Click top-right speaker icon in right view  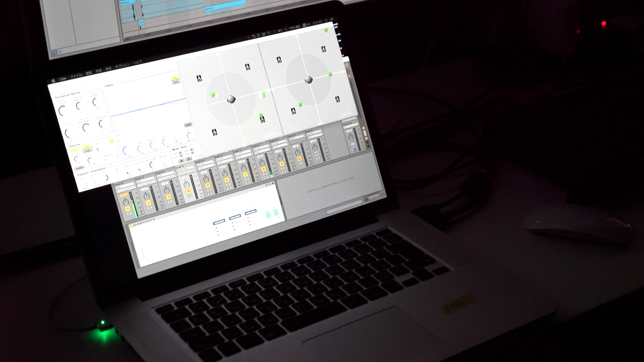point(324,49)
